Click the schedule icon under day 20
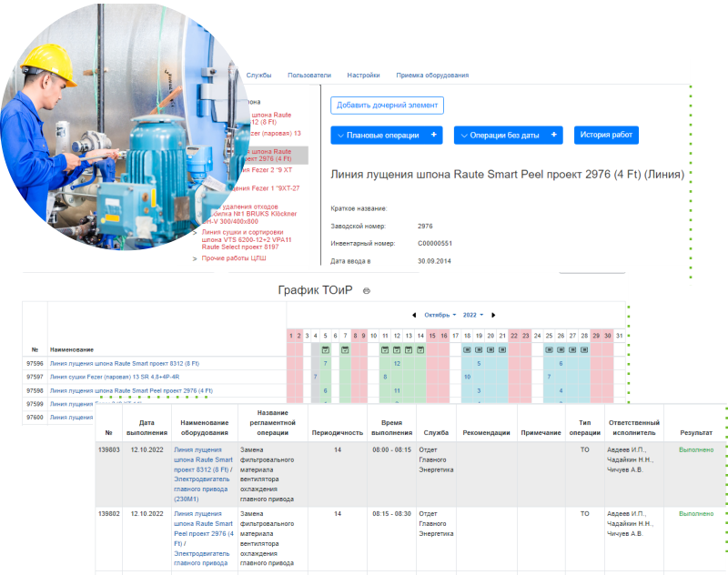Viewport: 728px width, 575px height. (490, 350)
